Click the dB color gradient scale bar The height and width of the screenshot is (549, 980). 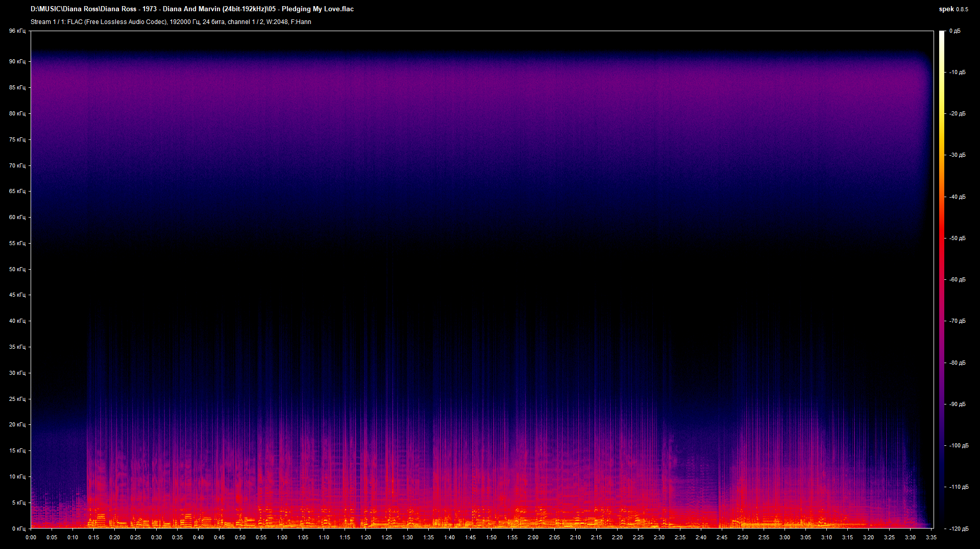point(942,279)
